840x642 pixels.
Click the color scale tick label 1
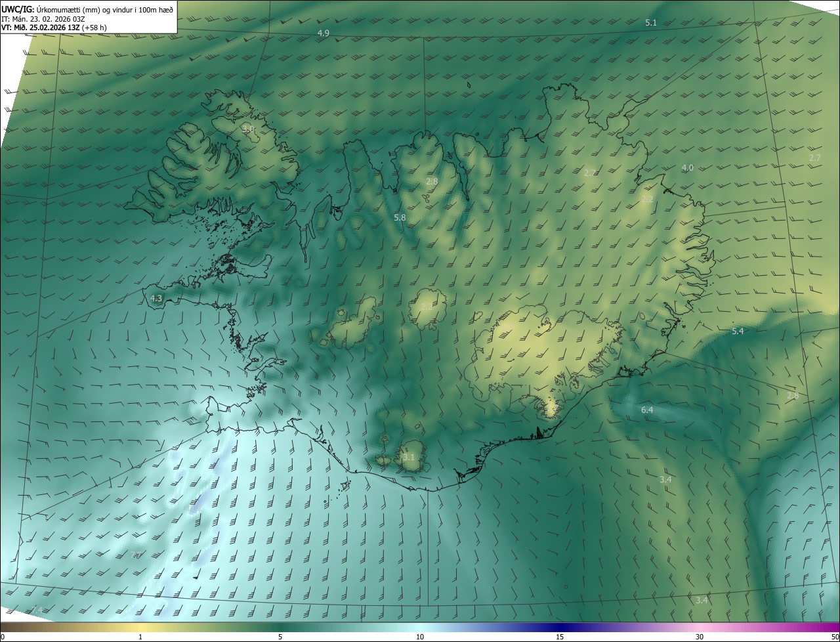tap(140, 637)
